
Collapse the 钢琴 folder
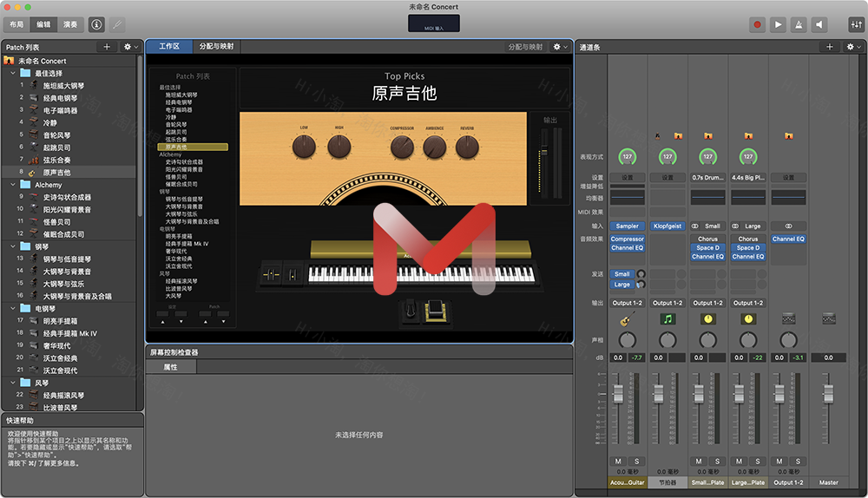point(13,246)
